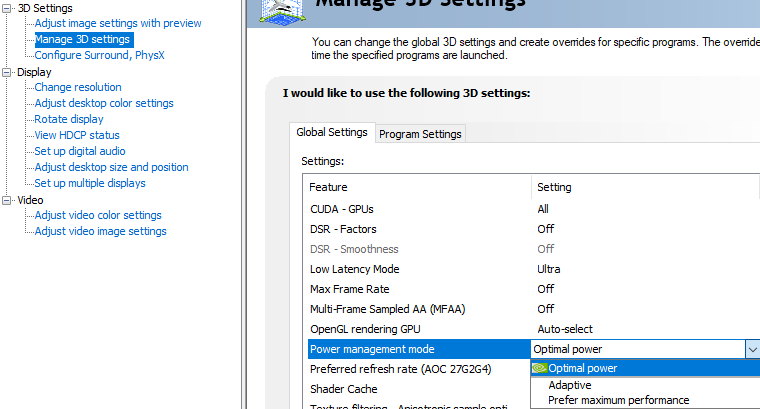
Task: Open Rotate display page
Action: [x=69, y=119]
